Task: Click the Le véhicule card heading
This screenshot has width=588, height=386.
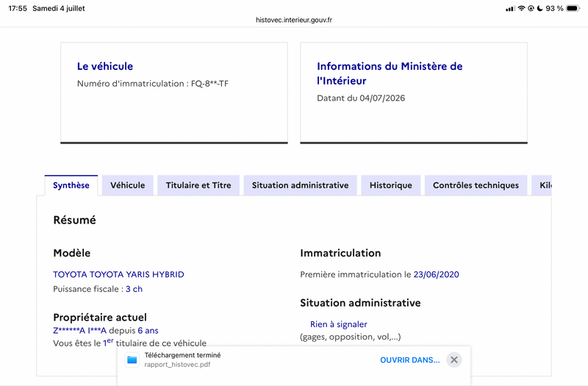Action: click(105, 66)
